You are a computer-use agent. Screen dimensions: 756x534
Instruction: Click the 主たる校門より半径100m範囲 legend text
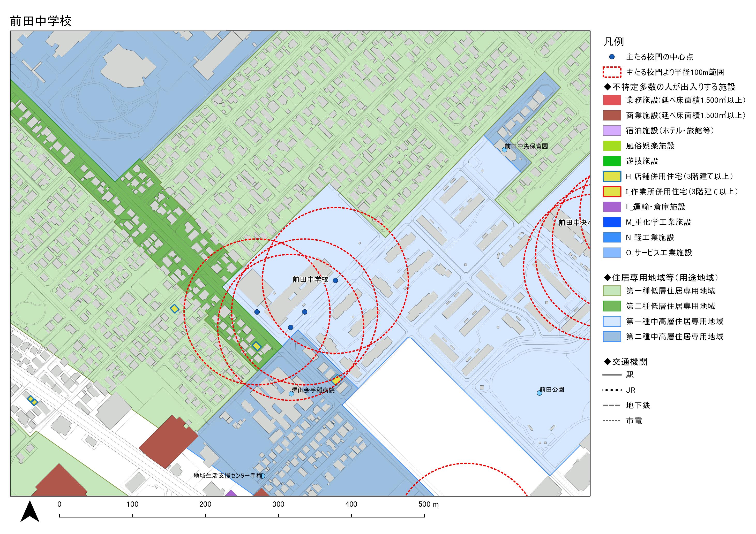(x=675, y=72)
